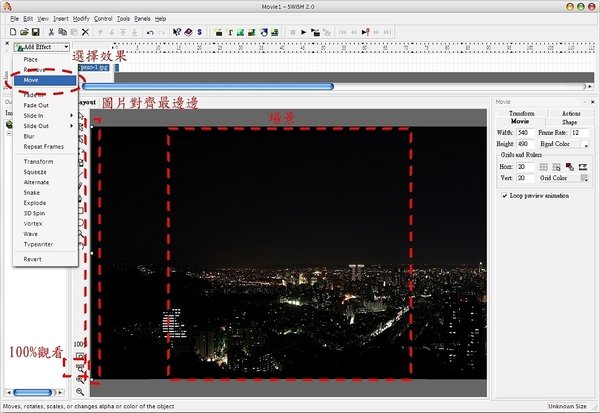Switch to the Actions tab
Viewport: 600px width, 413px height.
(571, 113)
